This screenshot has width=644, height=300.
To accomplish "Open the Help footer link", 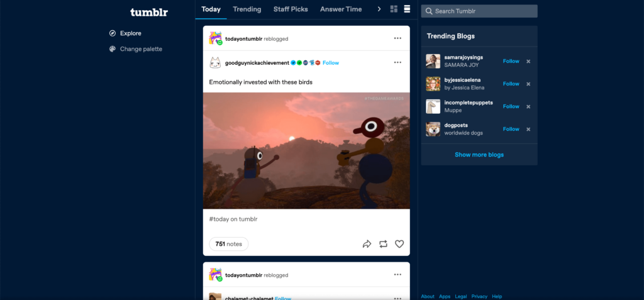I will [497, 296].
